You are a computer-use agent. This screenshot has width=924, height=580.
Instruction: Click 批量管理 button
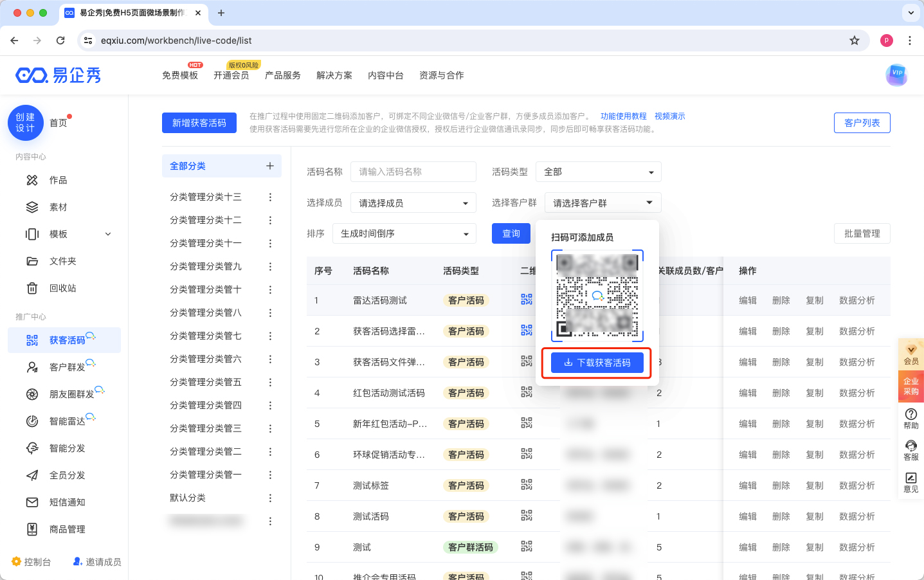pyautogui.click(x=862, y=233)
